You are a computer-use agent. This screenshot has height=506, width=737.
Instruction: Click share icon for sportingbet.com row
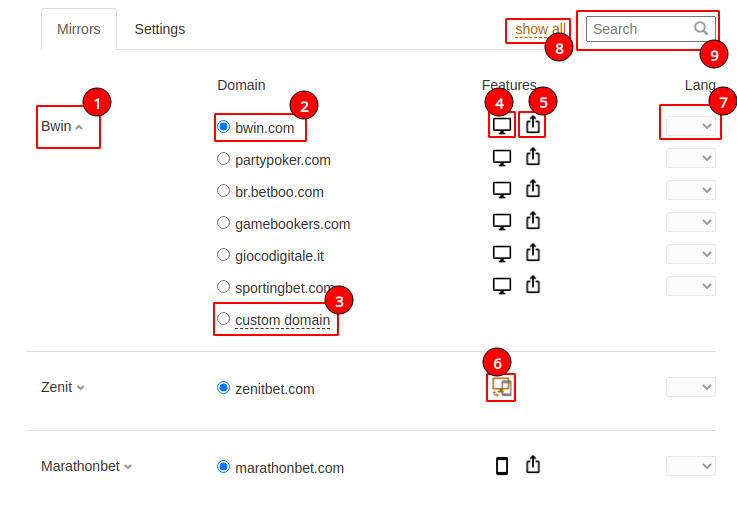[x=533, y=284]
